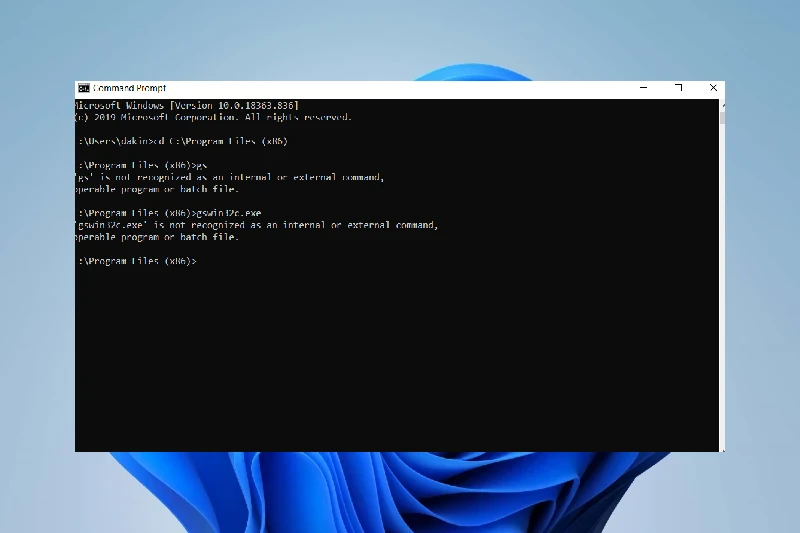Click the first 'operable program or batch file.' line

click(x=157, y=189)
